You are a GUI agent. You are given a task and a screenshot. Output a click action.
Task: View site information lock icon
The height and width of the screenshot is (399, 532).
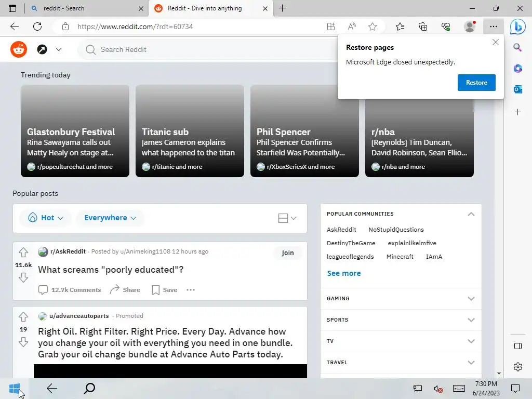pyautogui.click(x=65, y=26)
